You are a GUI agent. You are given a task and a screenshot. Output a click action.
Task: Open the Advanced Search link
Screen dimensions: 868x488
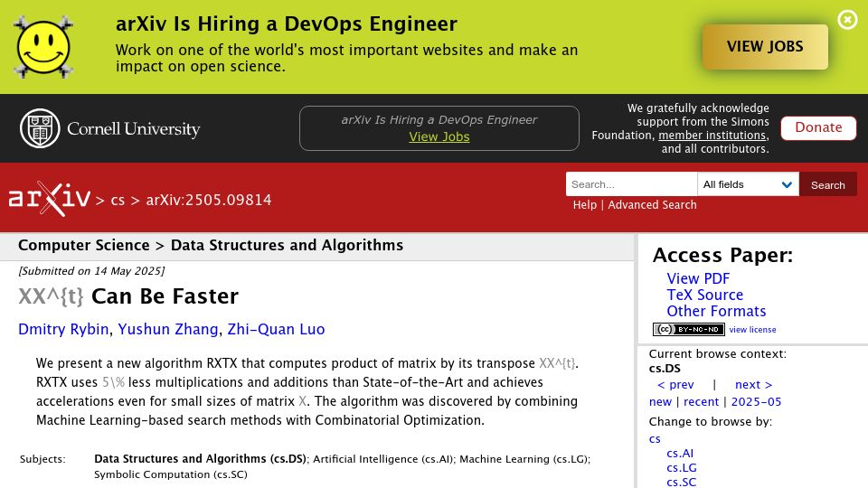point(652,205)
